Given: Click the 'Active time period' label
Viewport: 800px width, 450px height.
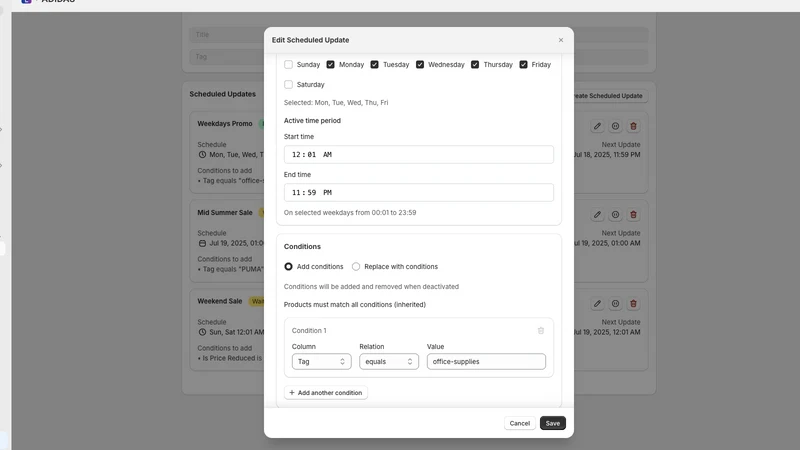Looking at the screenshot, I should 312,120.
